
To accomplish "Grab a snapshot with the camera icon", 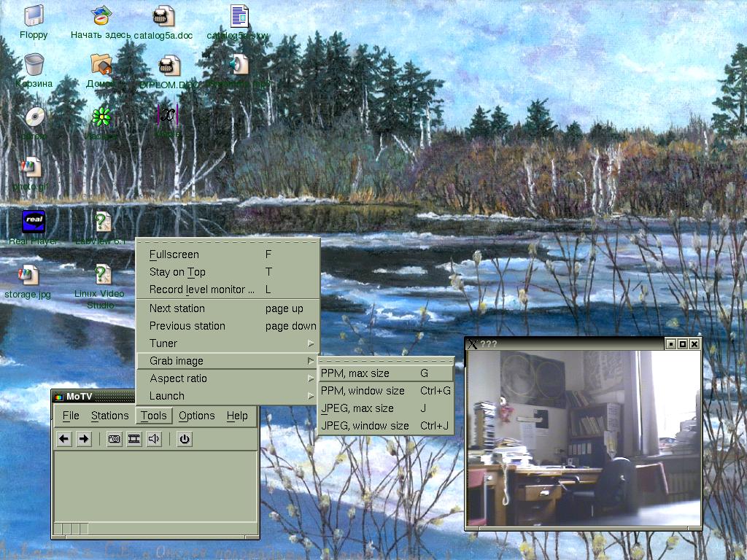I will point(115,438).
